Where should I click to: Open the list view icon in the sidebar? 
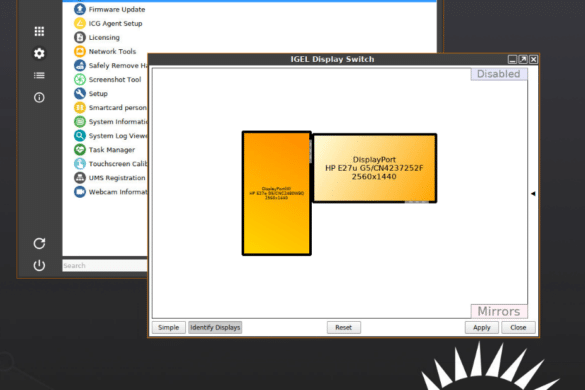[x=39, y=75]
